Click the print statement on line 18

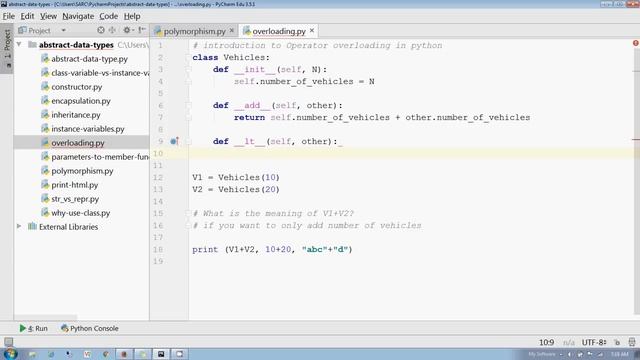pyautogui.click(x=272, y=249)
